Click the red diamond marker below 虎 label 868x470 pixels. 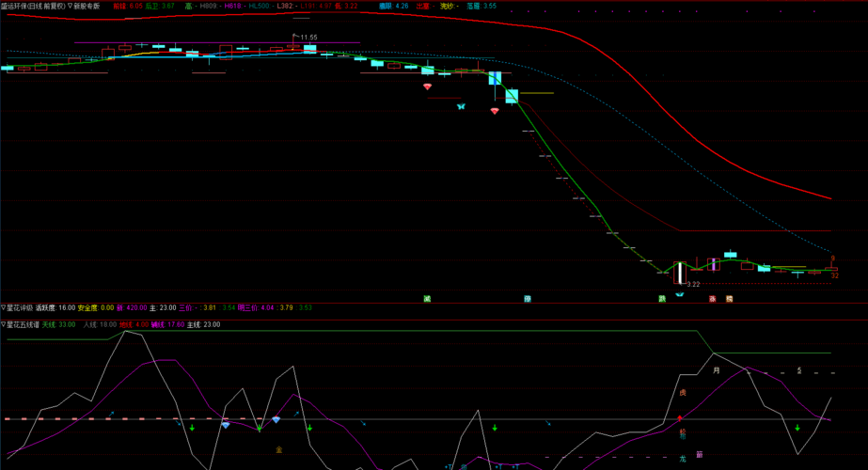(x=680, y=418)
